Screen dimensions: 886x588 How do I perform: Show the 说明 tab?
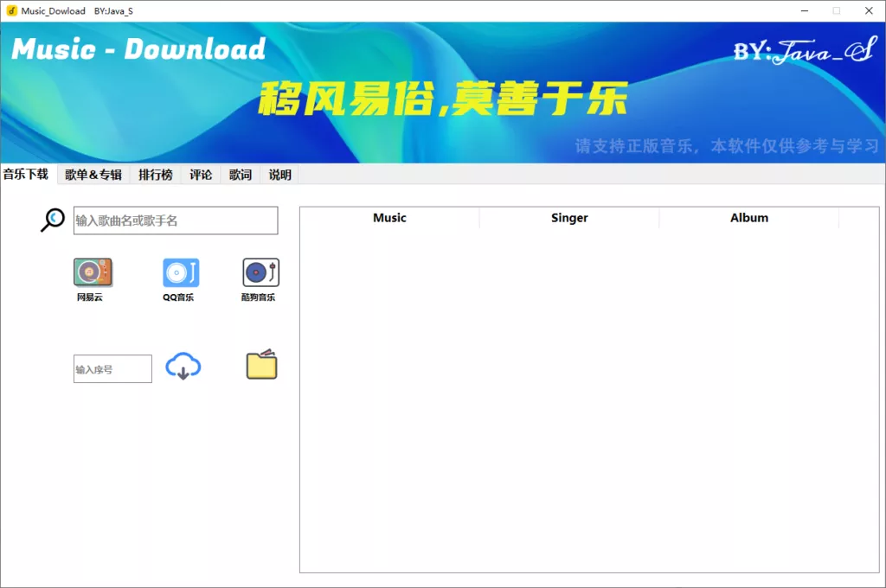(279, 175)
